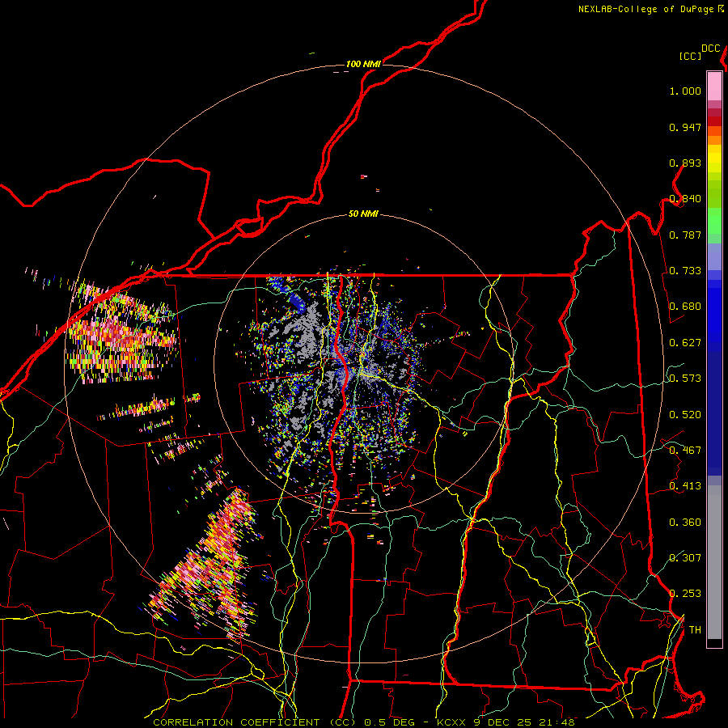Click the 0.520 legend value
This screenshot has width=728, height=728.
coord(685,415)
